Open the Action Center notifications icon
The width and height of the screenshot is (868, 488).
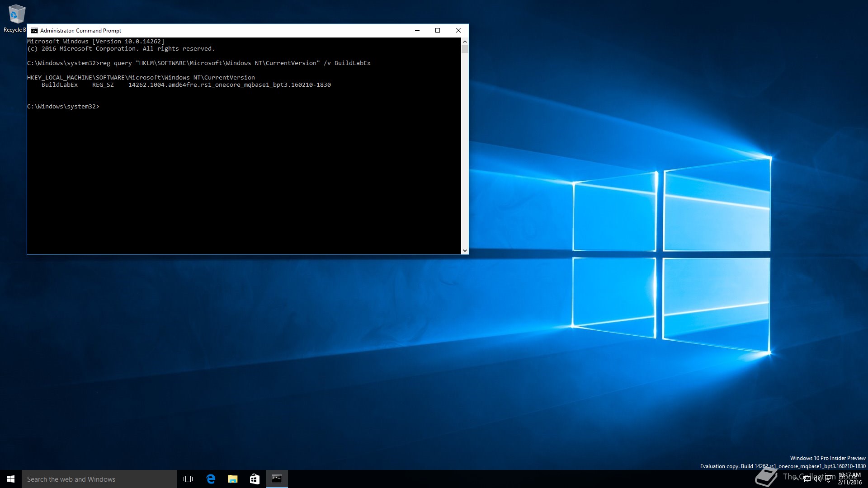point(829,479)
